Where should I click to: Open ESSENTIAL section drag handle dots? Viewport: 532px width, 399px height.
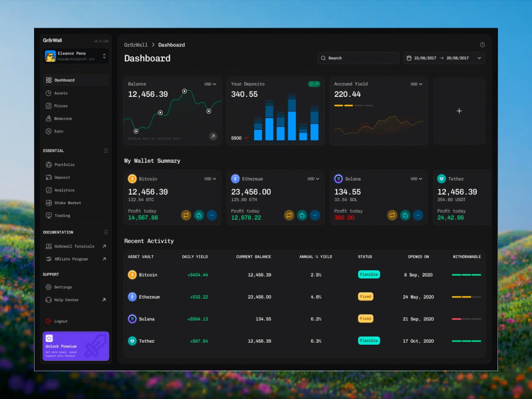(x=106, y=151)
